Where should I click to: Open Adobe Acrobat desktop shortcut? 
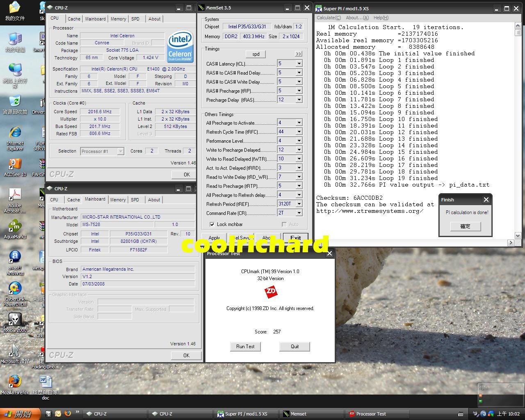[15, 201]
